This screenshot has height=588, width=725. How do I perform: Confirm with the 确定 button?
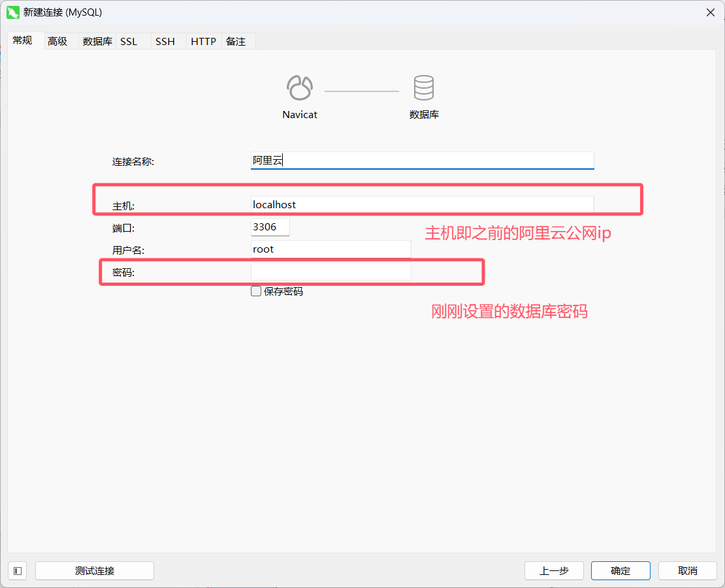click(620, 571)
